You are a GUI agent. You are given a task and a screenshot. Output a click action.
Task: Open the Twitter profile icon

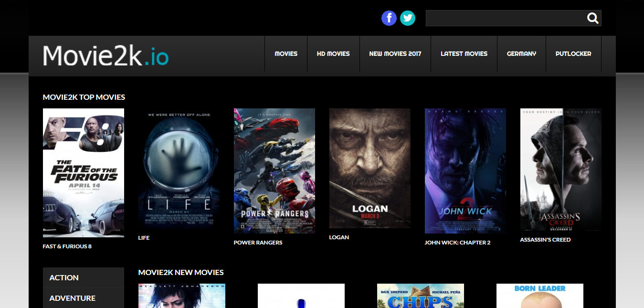(408, 18)
